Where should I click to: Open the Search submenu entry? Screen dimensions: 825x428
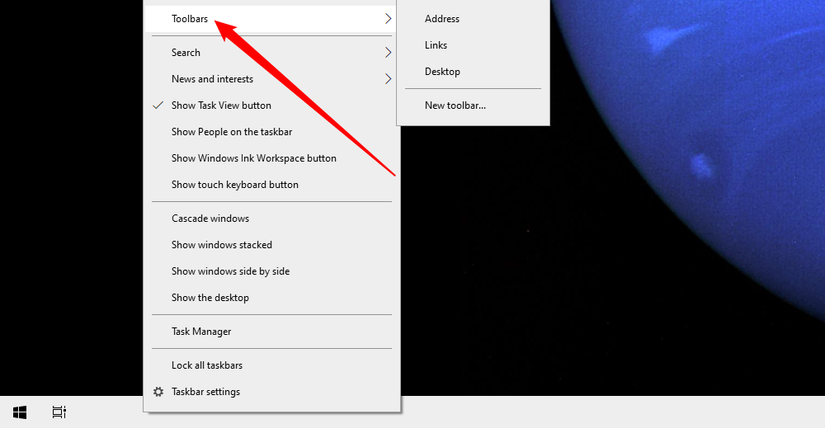coord(271,53)
